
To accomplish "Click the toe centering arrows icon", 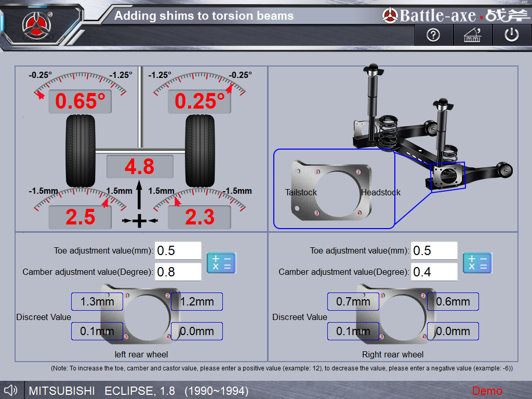I will coord(139,221).
